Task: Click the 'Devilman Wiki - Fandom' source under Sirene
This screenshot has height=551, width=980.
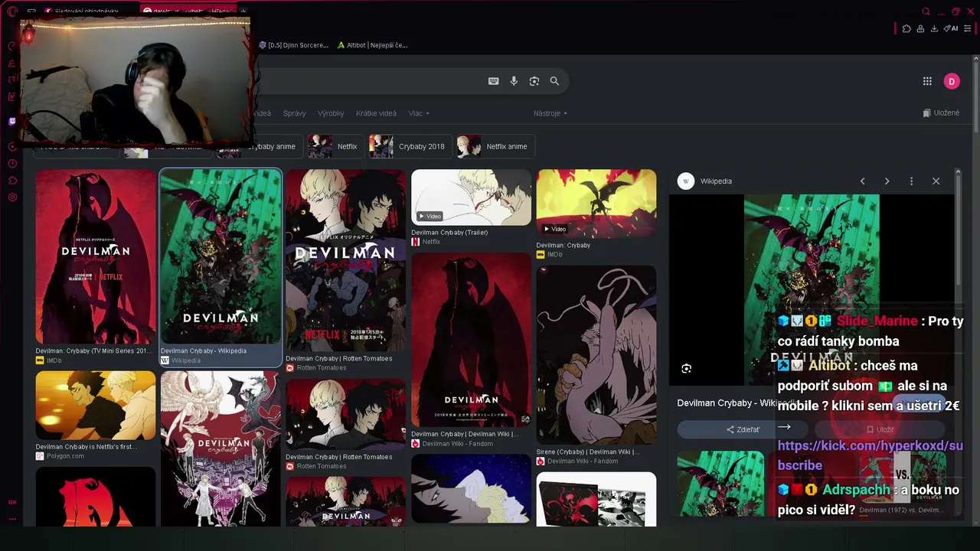Action: click(583, 461)
